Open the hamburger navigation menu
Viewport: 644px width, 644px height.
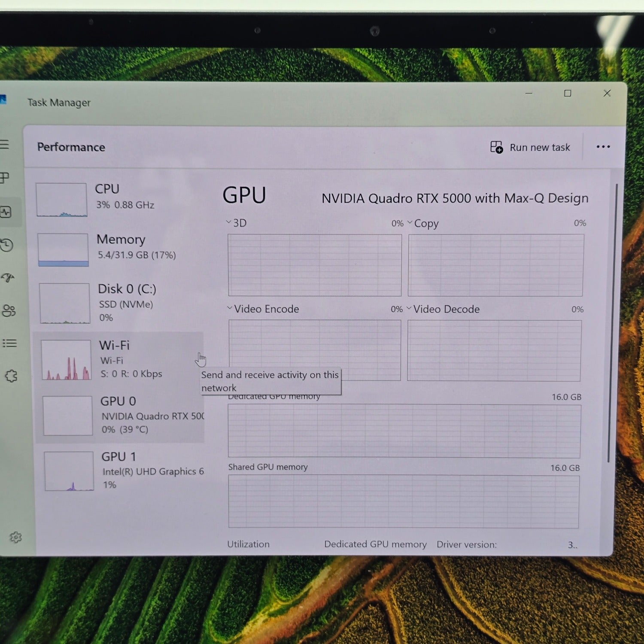tap(4, 144)
